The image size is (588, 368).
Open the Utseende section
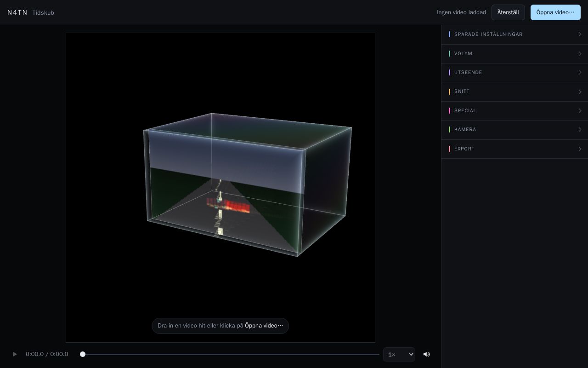pyautogui.click(x=514, y=73)
